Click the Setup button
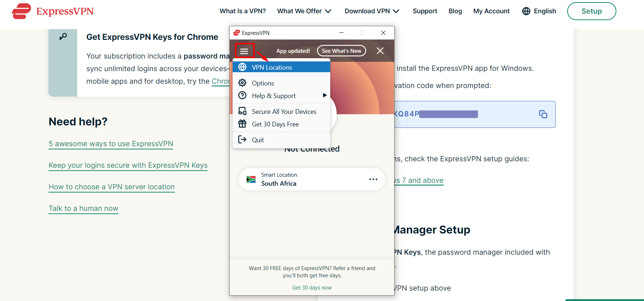 click(591, 11)
